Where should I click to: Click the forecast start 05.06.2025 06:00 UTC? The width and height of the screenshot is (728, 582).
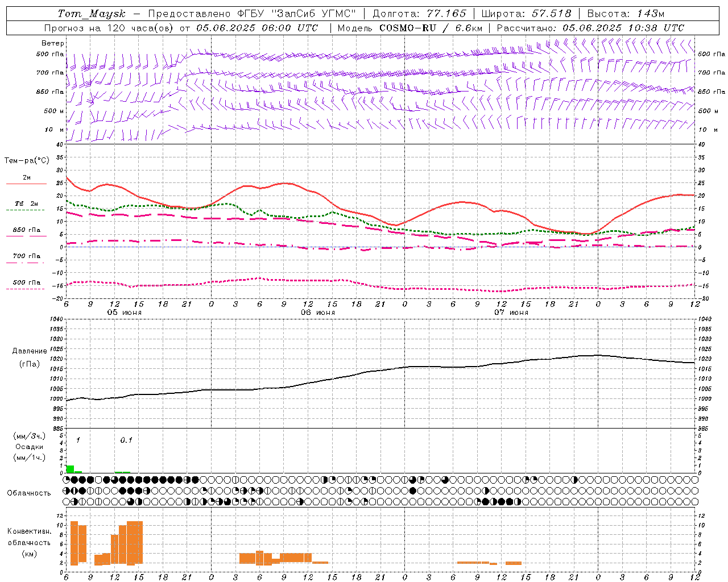pyautogui.click(x=257, y=28)
